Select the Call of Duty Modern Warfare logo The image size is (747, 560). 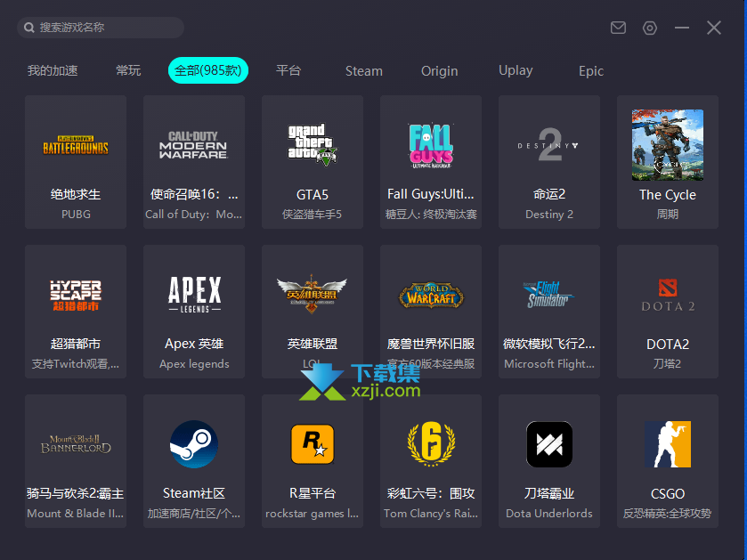193,145
